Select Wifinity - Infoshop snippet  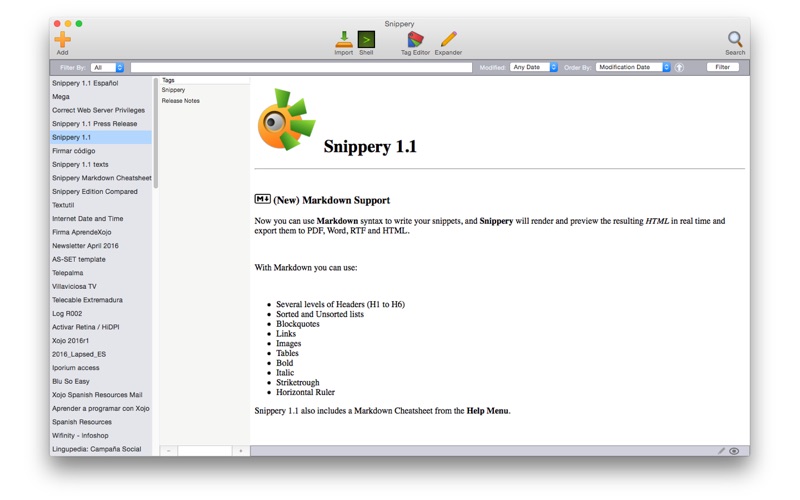point(101,436)
